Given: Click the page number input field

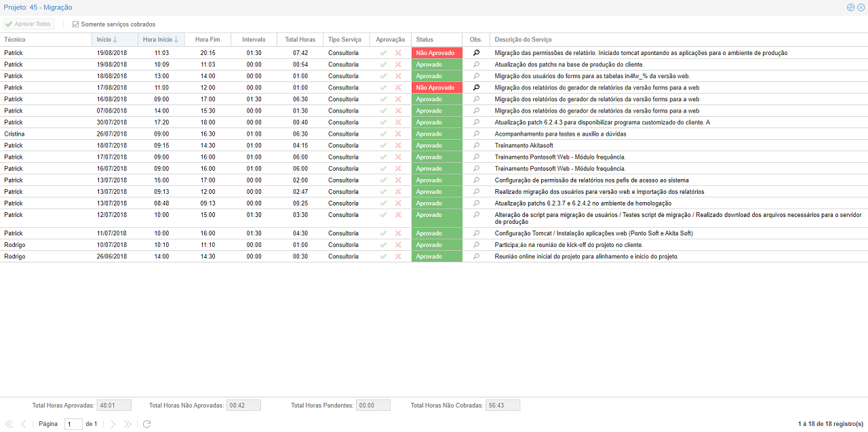Looking at the screenshot, I should (x=73, y=424).
